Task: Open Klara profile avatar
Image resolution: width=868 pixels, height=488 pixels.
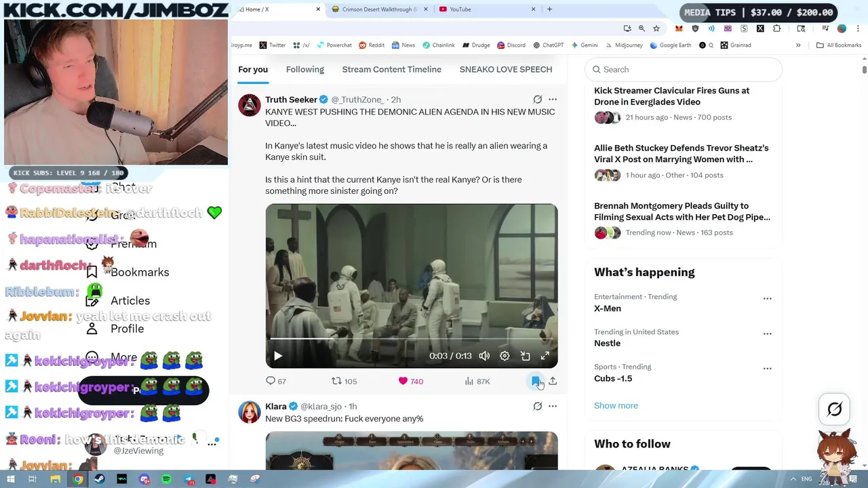Action: pyautogui.click(x=250, y=412)
